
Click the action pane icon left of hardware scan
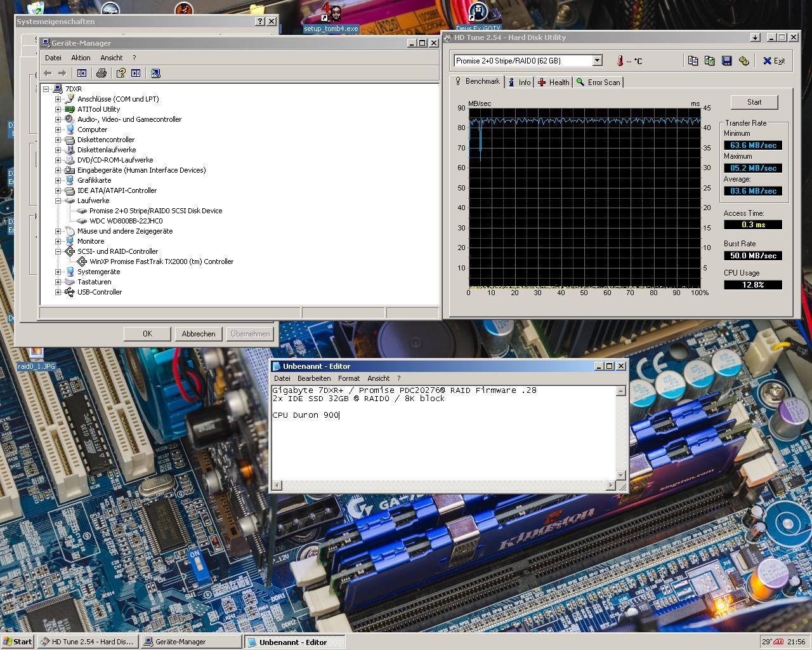(x=136, y=73)
